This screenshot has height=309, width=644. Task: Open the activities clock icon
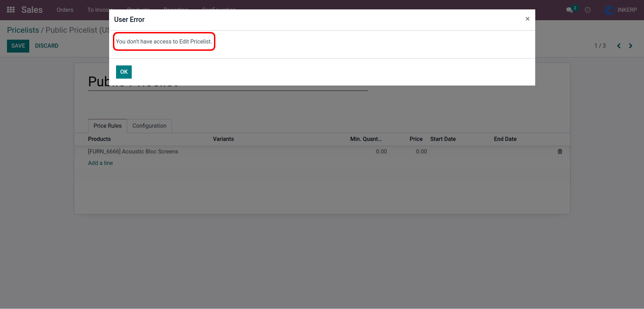[x=588, y=10]
